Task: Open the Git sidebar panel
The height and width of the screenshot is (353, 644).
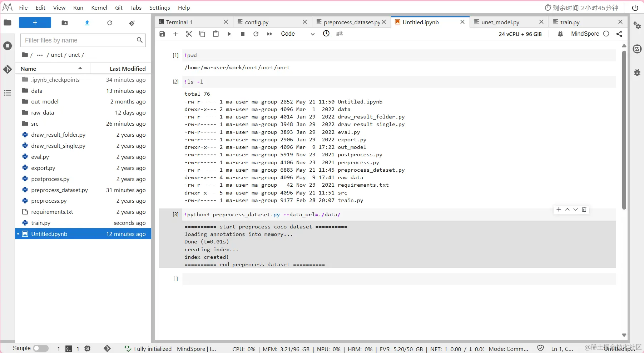Action: 8,69
